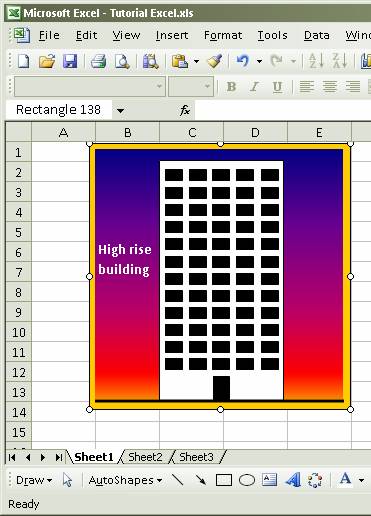371x516 pixels.
Task: Click the Font Color A icon
Action: pos(345,479)
